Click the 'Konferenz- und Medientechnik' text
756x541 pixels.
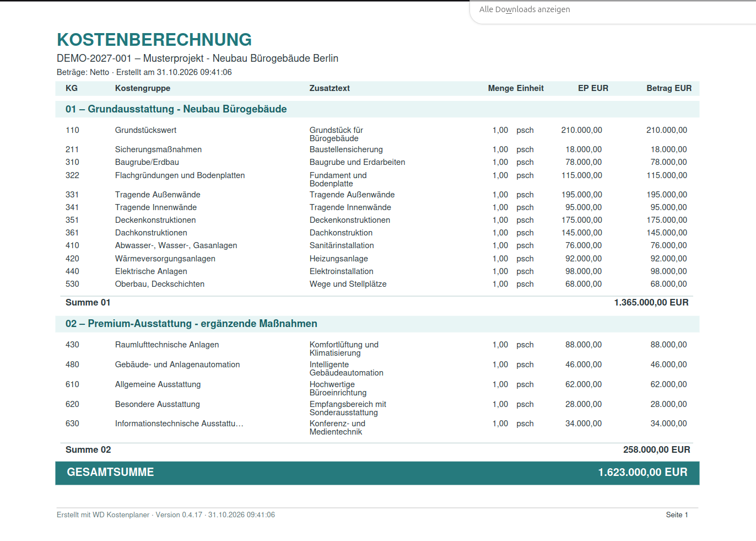click(337, 427)
